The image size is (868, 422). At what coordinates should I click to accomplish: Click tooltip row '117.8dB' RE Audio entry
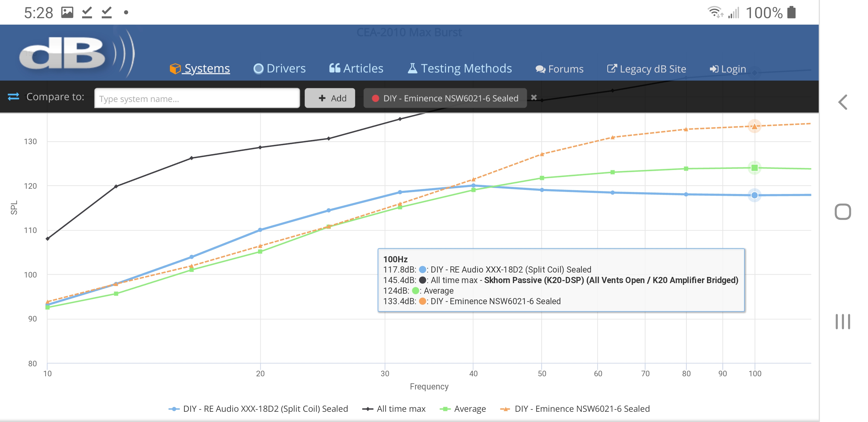(x=487, y=270)
